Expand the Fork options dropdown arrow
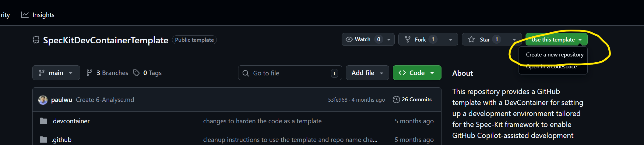The image size is (644, 145). click(x=451, y=40)
